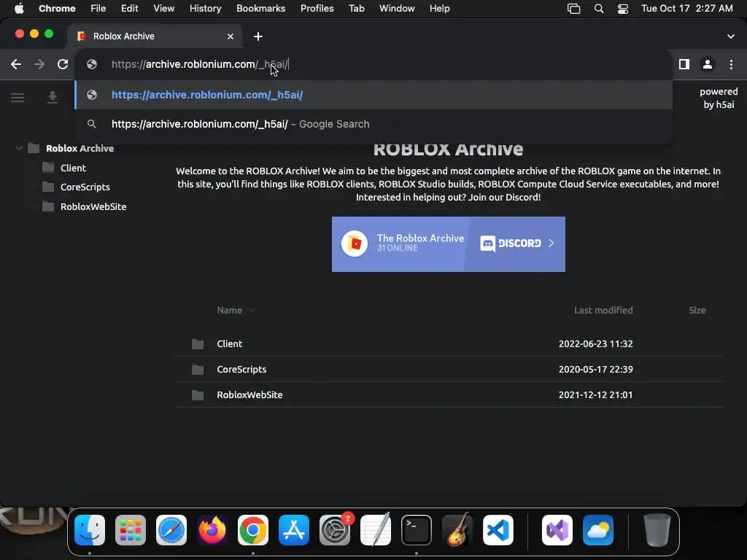This screenshot has height=560, width=747.
Task: Open the Window menu in menu bar
Action: tap(397, 9)
